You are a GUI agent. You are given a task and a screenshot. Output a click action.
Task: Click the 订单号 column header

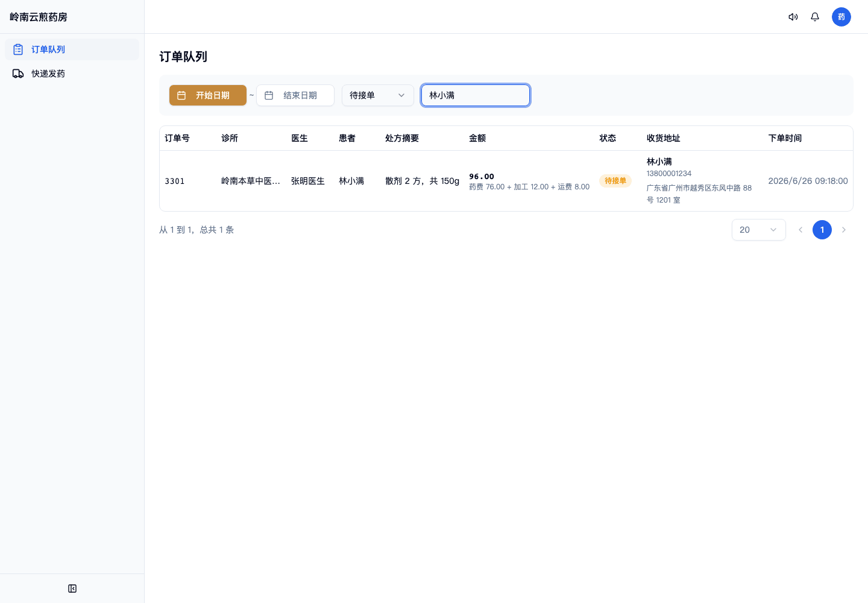[177, 138]
